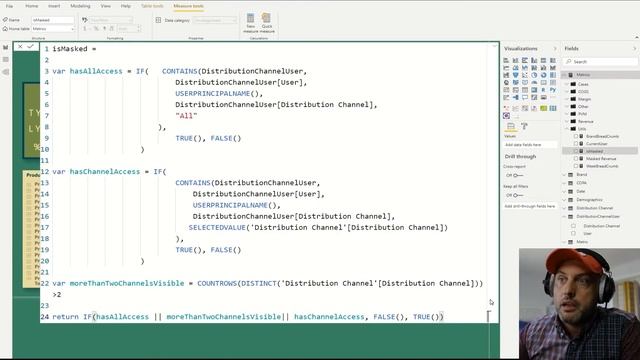Collapse the DistributionChannelUser table

click(x=564, y=216)
